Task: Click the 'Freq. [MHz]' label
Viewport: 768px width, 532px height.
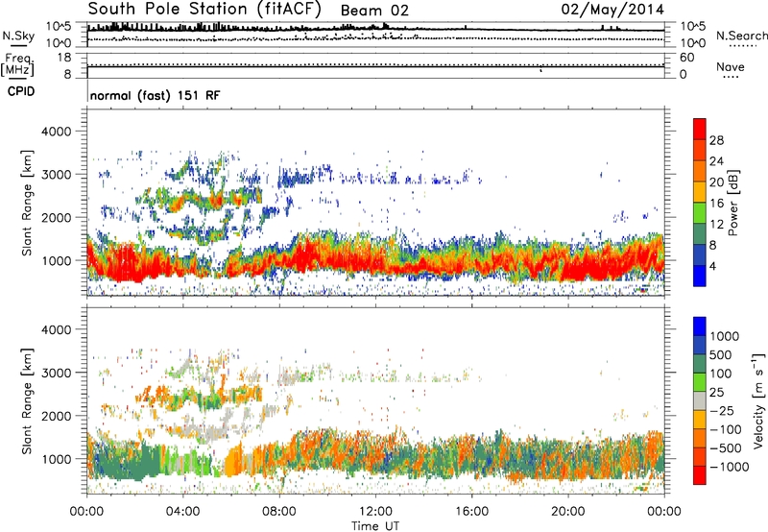Action: pos(17,64)
